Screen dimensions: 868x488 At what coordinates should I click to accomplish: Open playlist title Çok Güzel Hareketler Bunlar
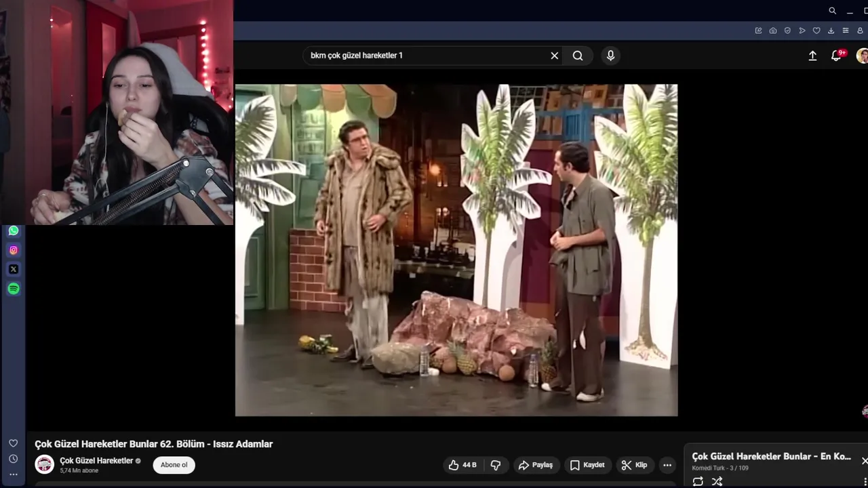click(772, 457)
